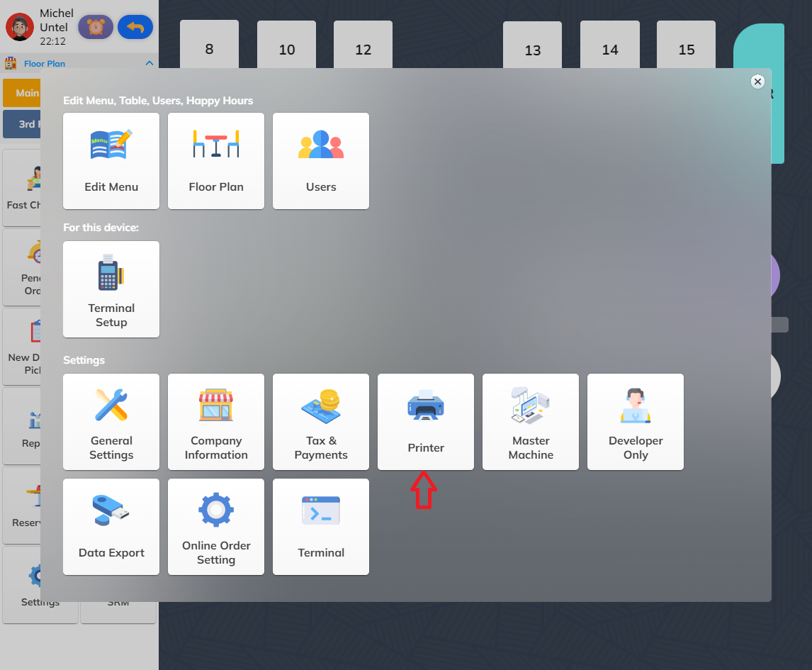This screenshot has width=812, height=670.
Task: Collapse the Floor Plan section chevron
Action: [149, 63]
